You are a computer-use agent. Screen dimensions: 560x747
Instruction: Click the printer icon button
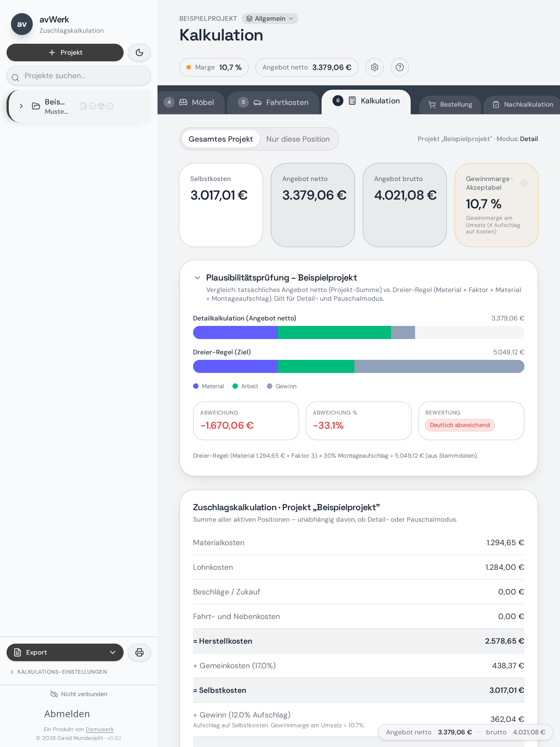click(x=139, y=652)
